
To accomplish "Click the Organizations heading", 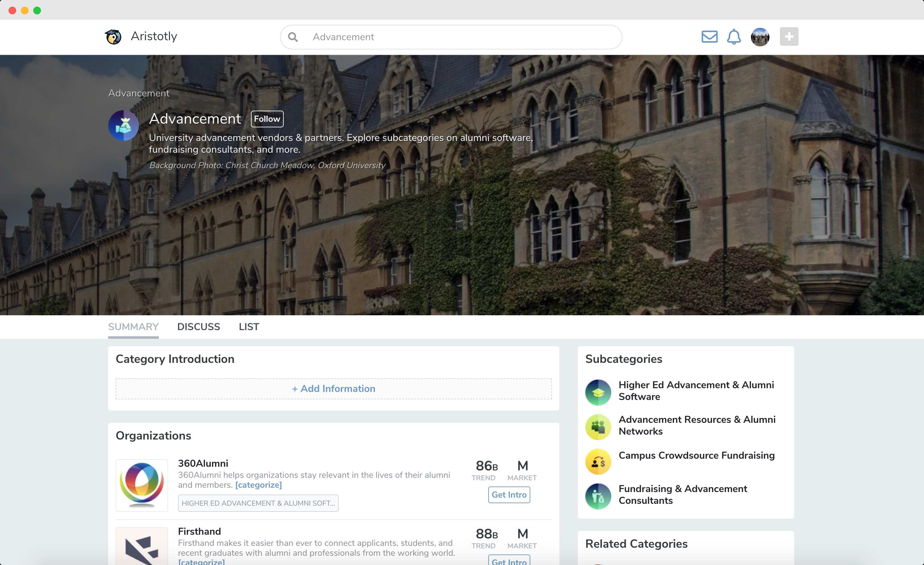I will [153, 435].
